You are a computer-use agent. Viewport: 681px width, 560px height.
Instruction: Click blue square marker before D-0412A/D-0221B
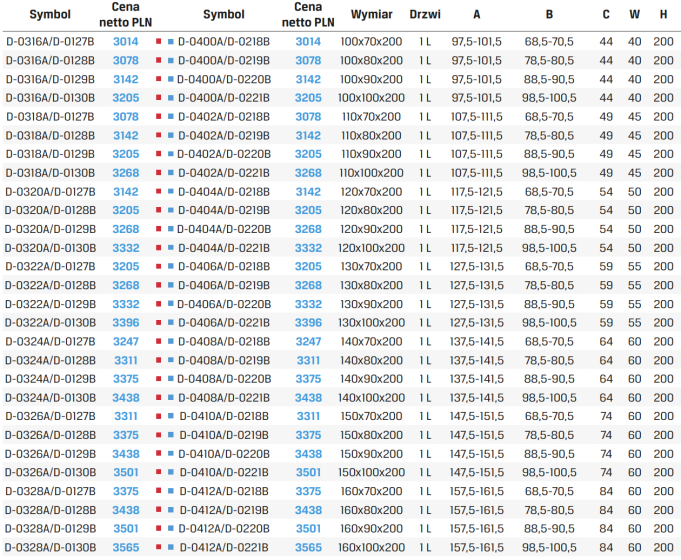click(171, 547)
